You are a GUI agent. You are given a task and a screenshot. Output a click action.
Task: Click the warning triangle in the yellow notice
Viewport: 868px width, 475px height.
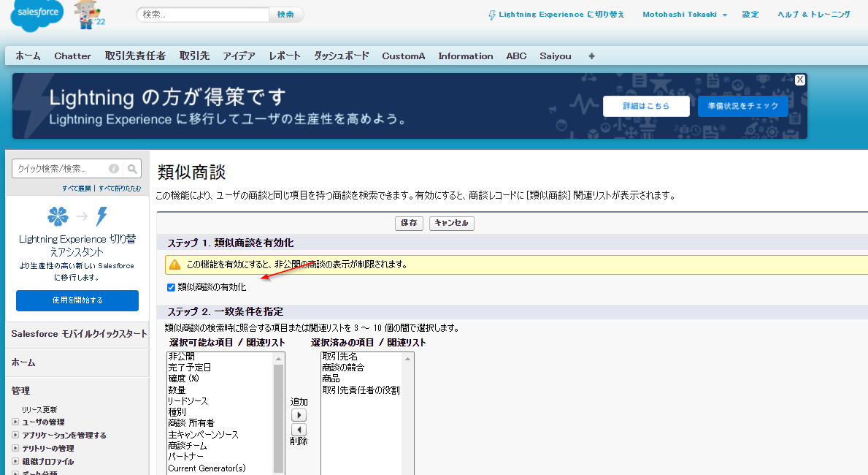pyautogui.click(x=174, y=264)
